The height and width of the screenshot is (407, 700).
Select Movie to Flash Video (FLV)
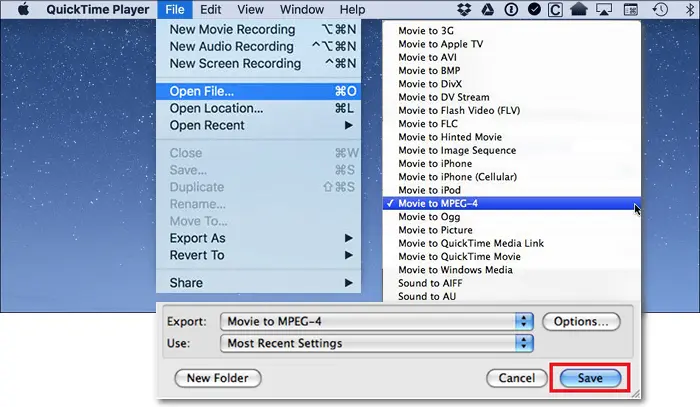[512, 111]
